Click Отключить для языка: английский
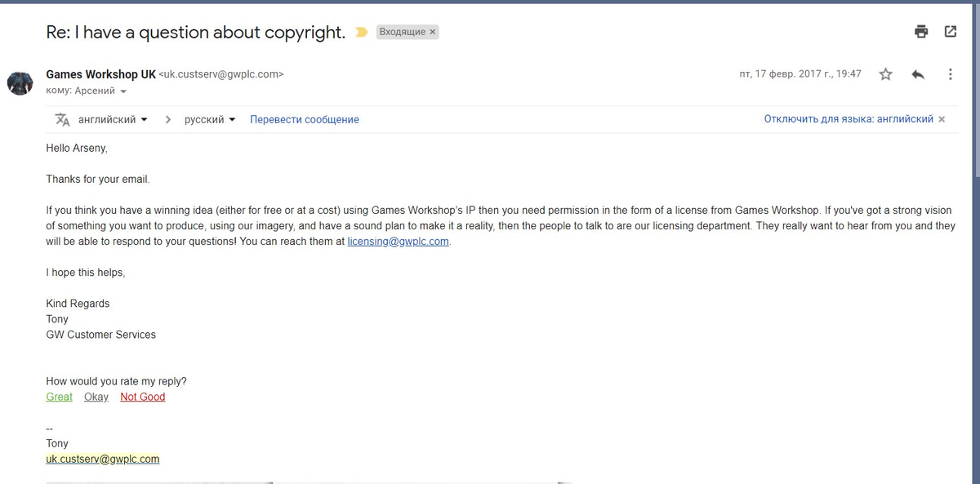980x484 pixels. tap(849, 119)
